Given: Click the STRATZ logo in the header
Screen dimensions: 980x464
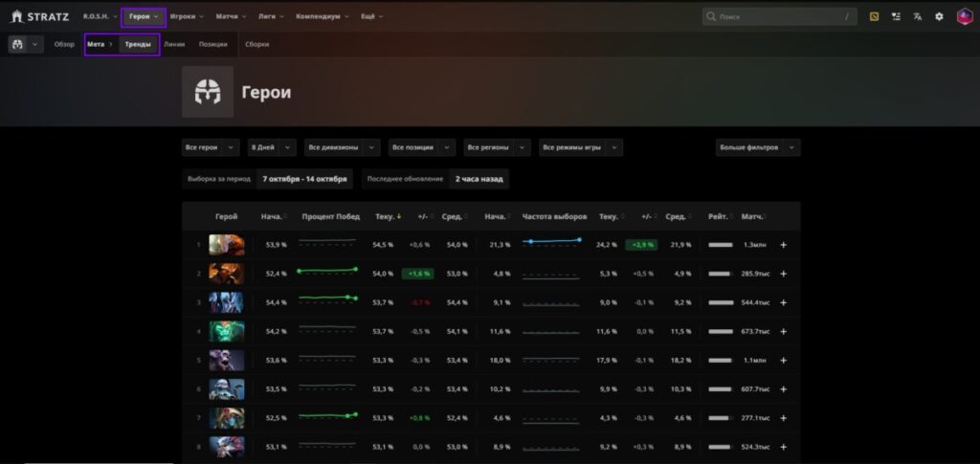Looking at the screenshot, I should 40,16.
